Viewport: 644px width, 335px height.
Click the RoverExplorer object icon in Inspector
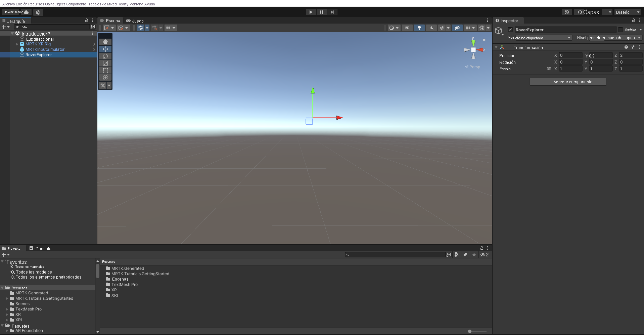point(499,31)
